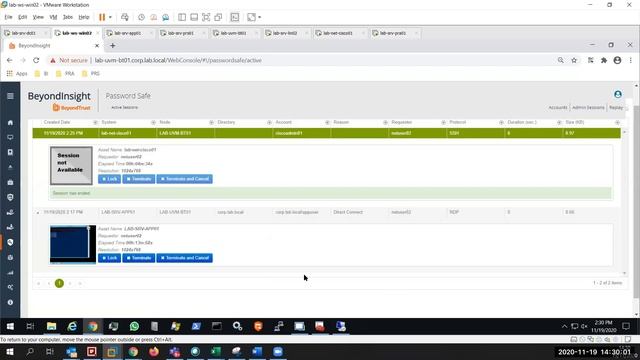Select the highlighted 2:25 PM session row
Screen dimensions: 640x360
[327, 133]
